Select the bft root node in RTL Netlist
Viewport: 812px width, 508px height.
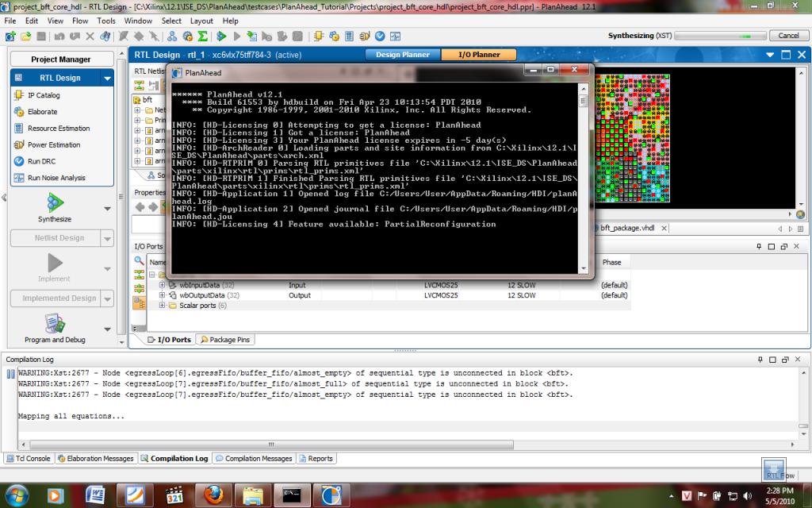[x=147, y=99]
